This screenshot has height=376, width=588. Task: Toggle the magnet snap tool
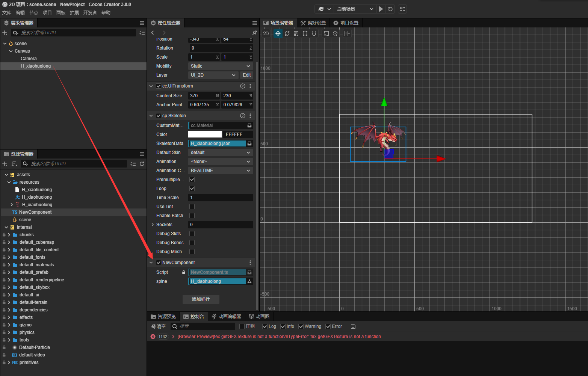pos(314,33)
